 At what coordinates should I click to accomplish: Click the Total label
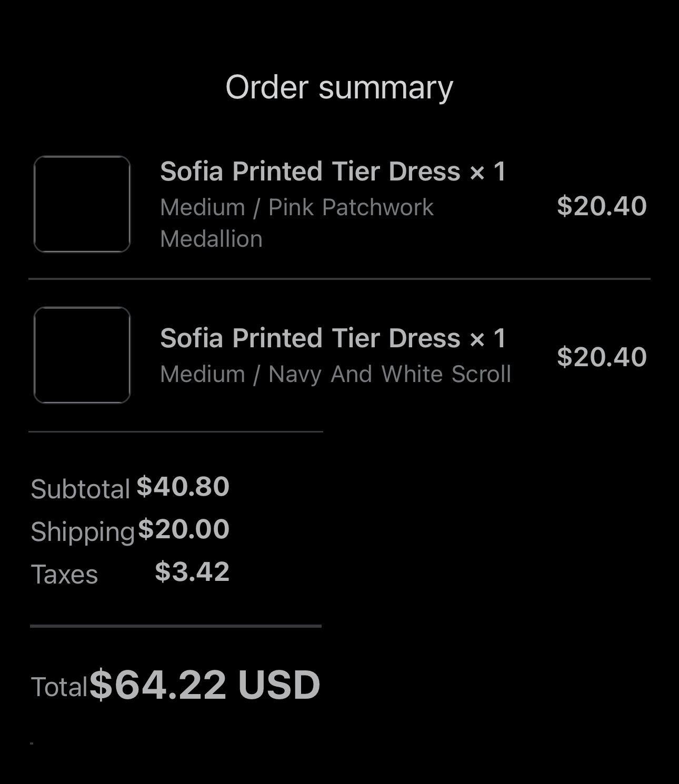click(x=59, y=687)
